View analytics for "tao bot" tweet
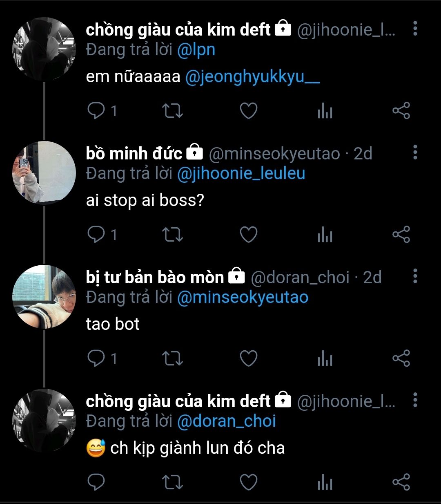 click(x=325, y=359)
